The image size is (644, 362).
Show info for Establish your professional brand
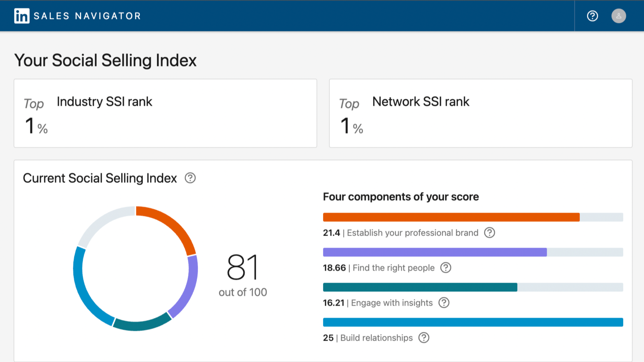490,233
